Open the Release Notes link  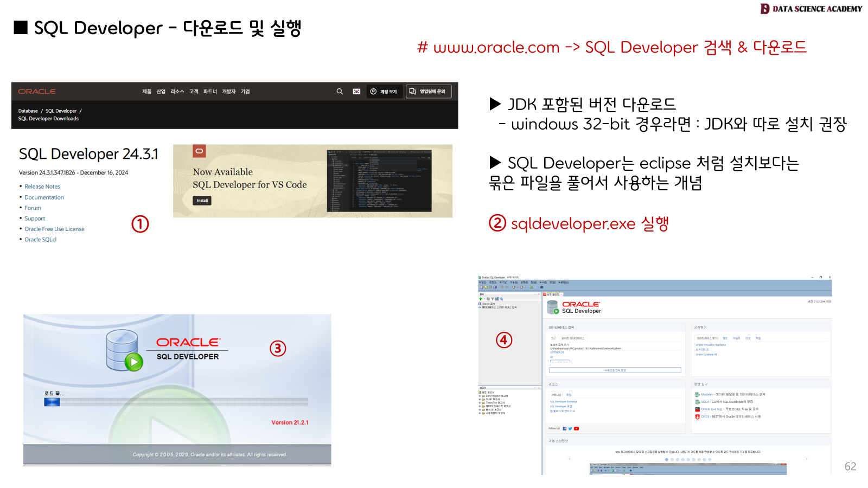(x=42, y=187)
